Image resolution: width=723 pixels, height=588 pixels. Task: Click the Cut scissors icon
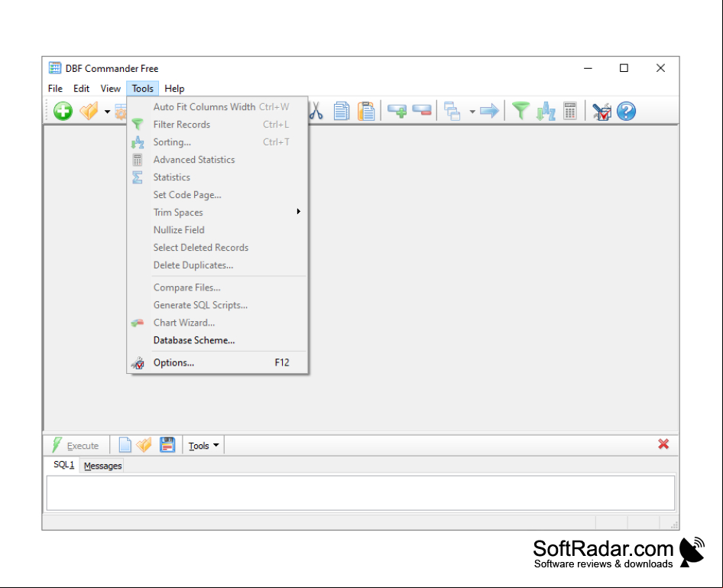click(316, 111)
